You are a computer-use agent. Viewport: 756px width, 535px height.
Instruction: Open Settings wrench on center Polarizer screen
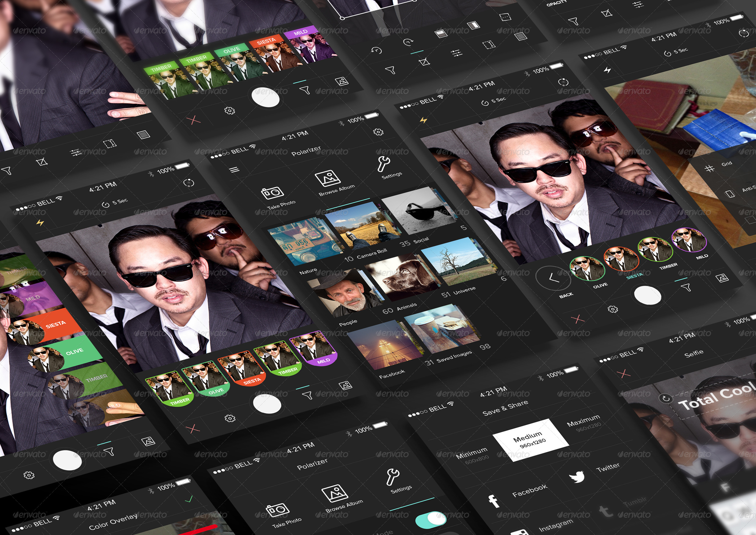tap(384, 164)
